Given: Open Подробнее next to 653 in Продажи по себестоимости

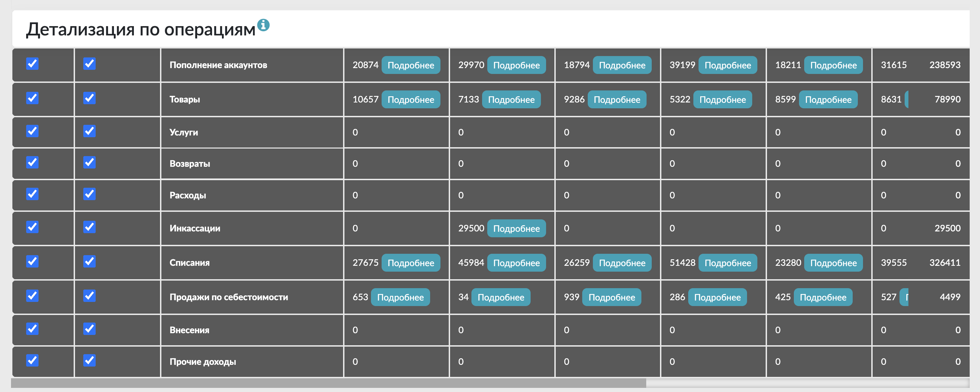Looking at the screenshot, I should (x=400, y=297).
